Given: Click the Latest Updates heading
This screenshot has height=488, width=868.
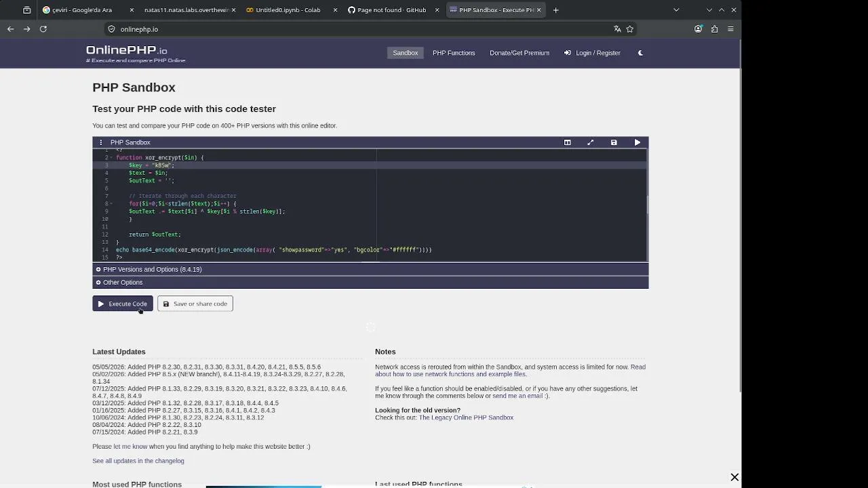Looking at the screenshot, I should [119, 352].
